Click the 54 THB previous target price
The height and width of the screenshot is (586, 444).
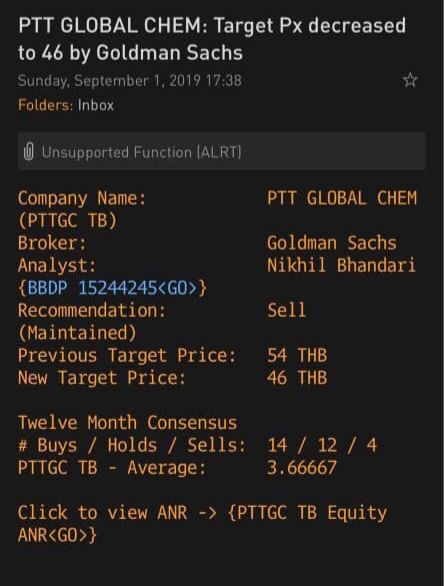[297, 355]
